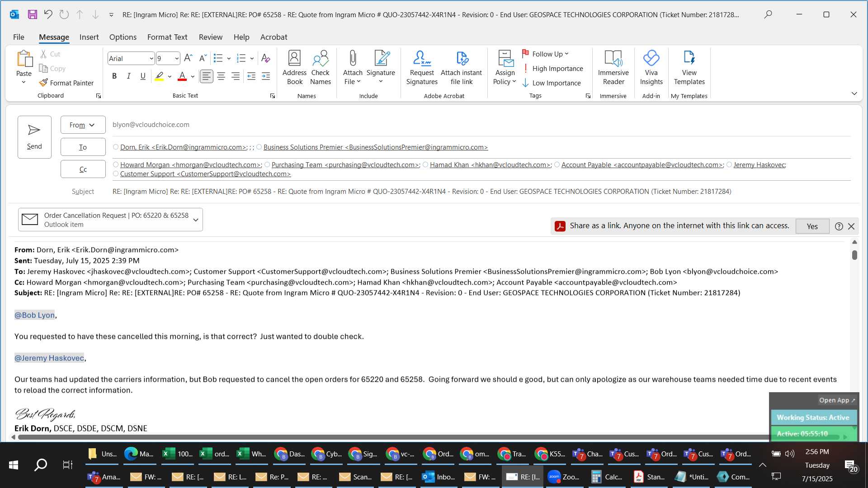The height and width of the screenshot is (488, 868).
Task: Run Check Names on recipients
Action: [321, 67]
